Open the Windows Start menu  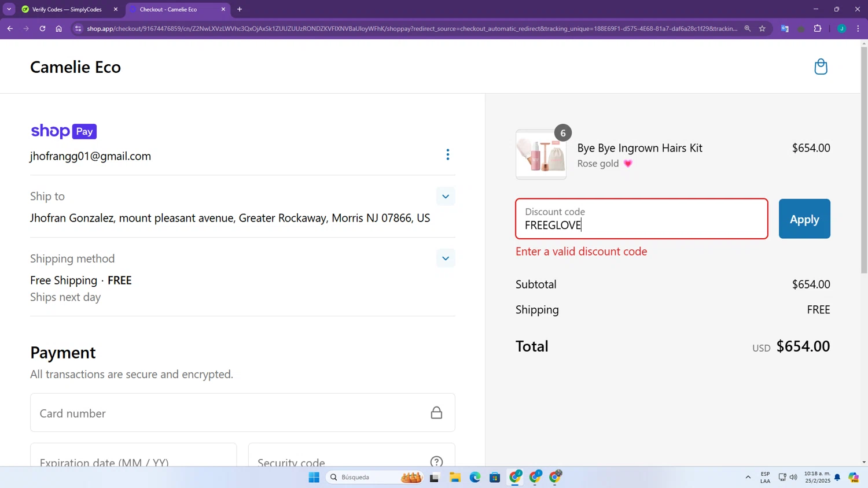[314, 477]
